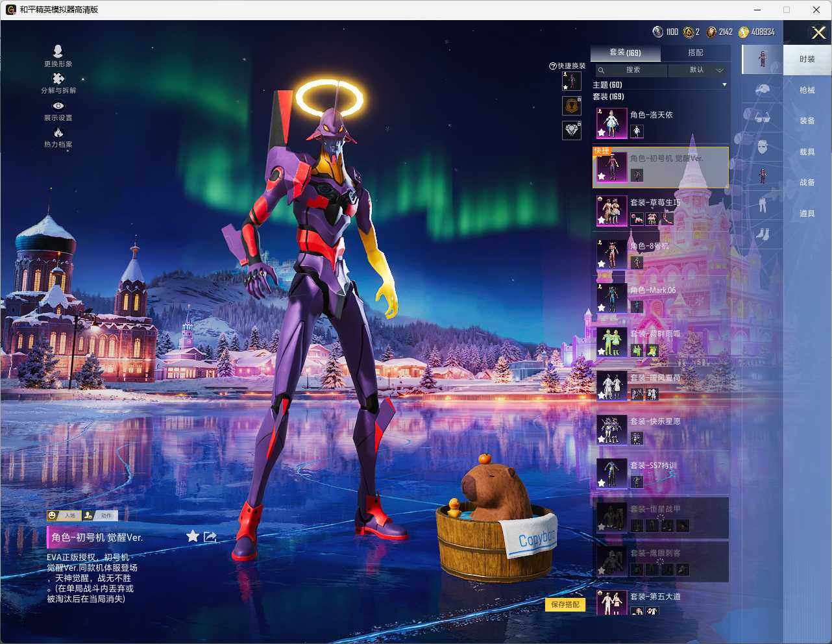832x644 pixels.
Task: Expand the 主题 (60) theme list
Action: 724,85
